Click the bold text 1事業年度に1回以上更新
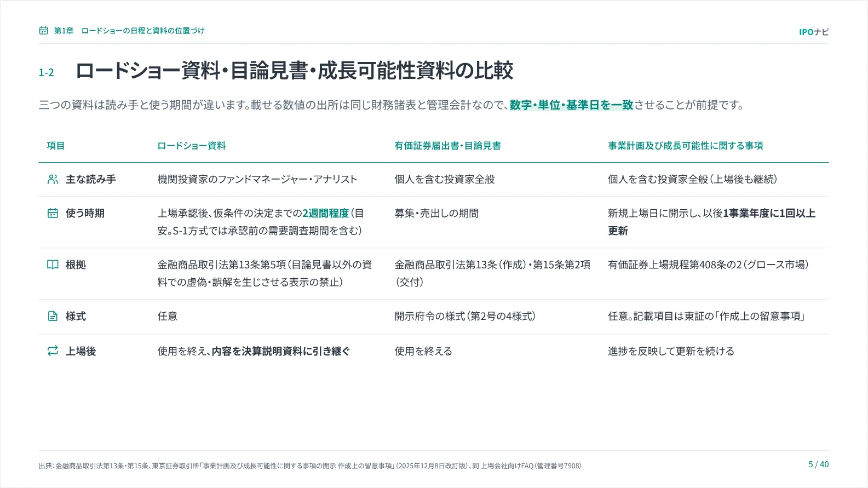The width and height of the screenshot is (868, 488). pos(712,222)
